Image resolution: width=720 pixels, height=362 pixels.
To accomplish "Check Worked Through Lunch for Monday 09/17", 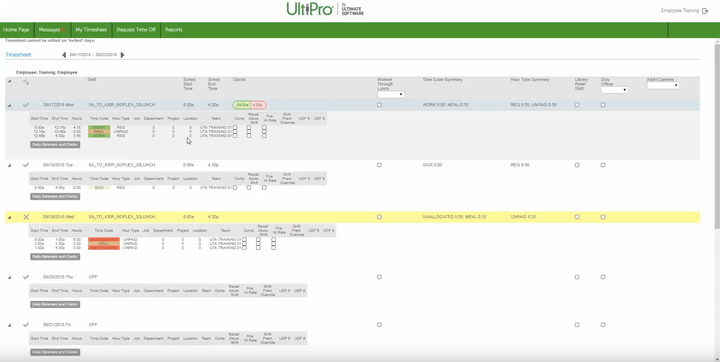I will pyautogui.click(x=379, y=105).
